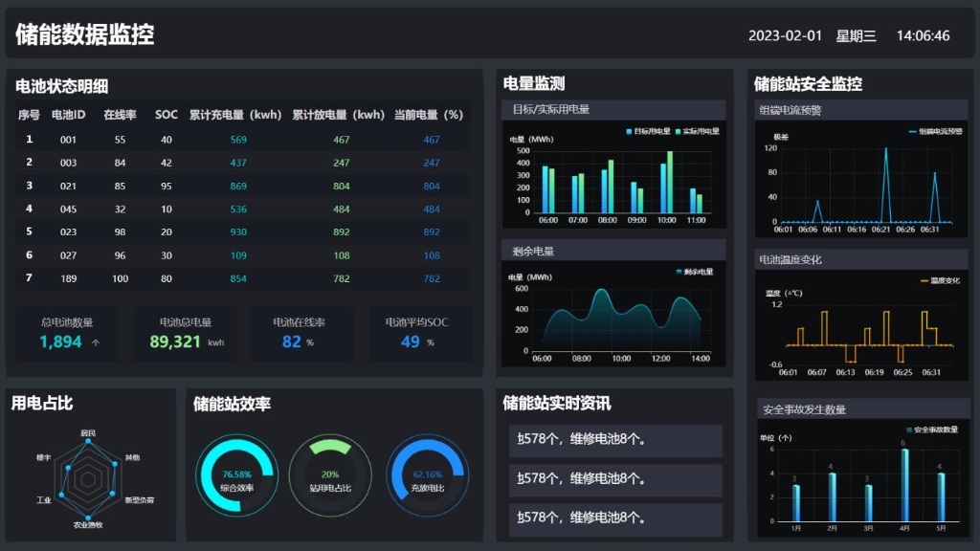980x551 pixels.
Task: Click the orange 温度变化 legend icon
Action: pos(924,280)
